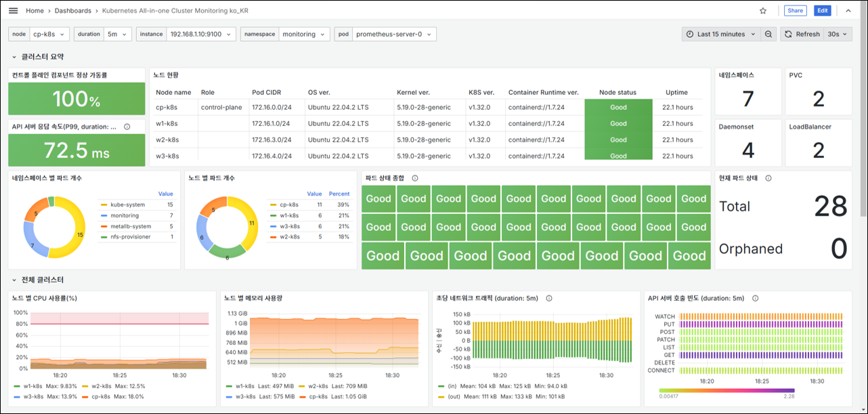Screen dimensions: 868x414
Task: Open the Last 15 minutes time picker
Action: 720,34
